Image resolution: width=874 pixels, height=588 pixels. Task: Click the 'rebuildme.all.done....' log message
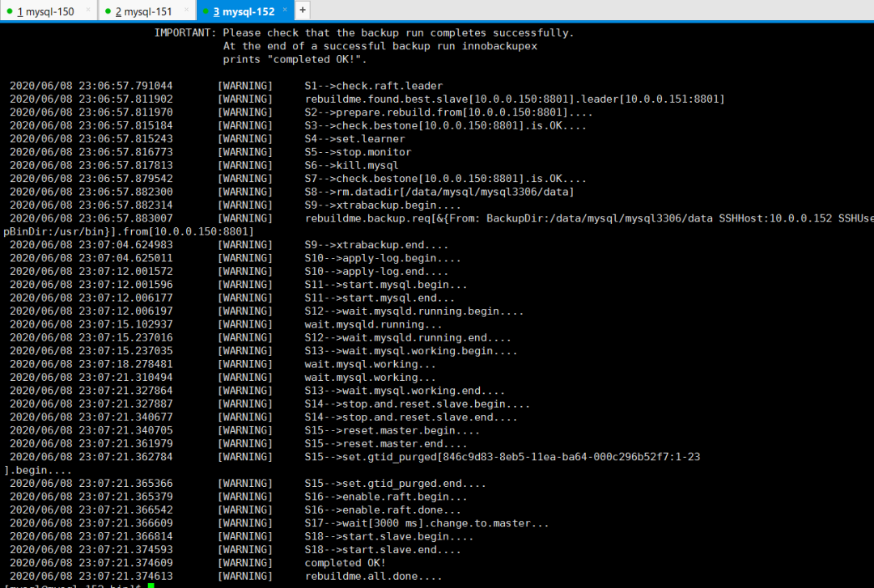[373, 577]
